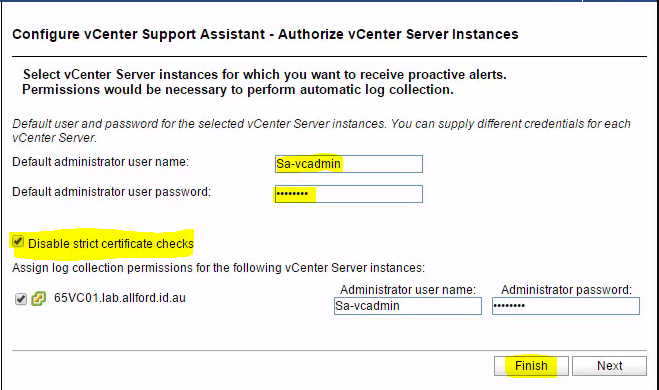Viewport: 659px width, 390px height.
Task: Toggle the Disable strict certificate checks checkbox
Action: pos(18,242)
